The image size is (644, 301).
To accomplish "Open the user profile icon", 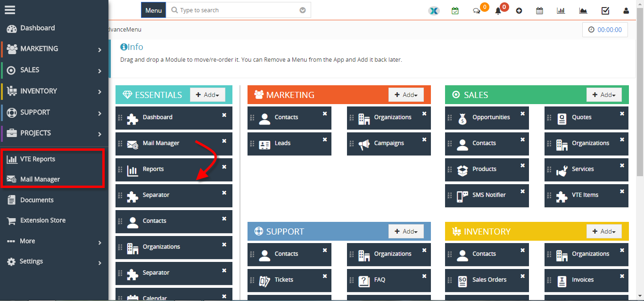I will (x=626, y=11).
